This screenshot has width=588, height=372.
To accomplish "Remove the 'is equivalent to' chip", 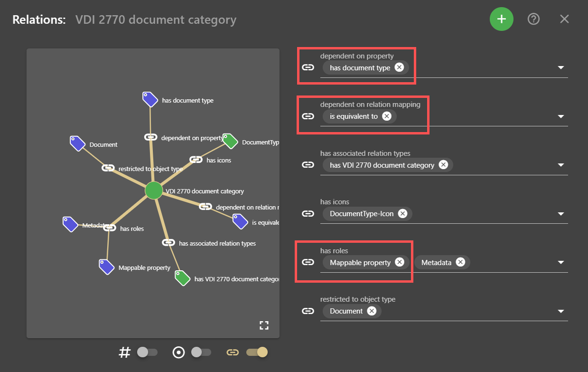I will click(x=387, y=116).
